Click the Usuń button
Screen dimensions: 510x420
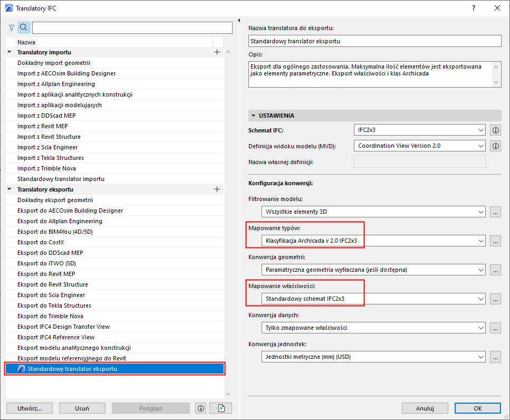point(82,408)
